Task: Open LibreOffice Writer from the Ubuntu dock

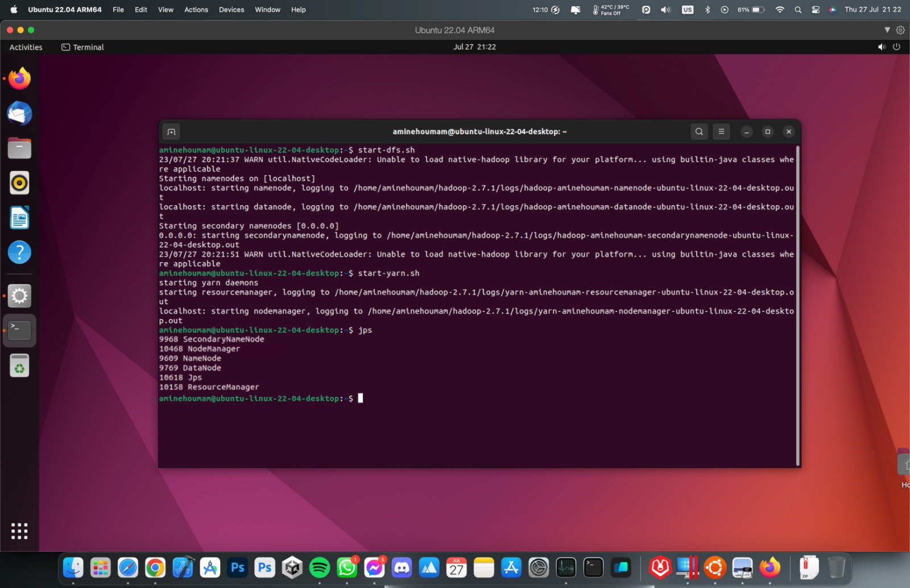Action: pyautogui.click(x=19, y=217)
